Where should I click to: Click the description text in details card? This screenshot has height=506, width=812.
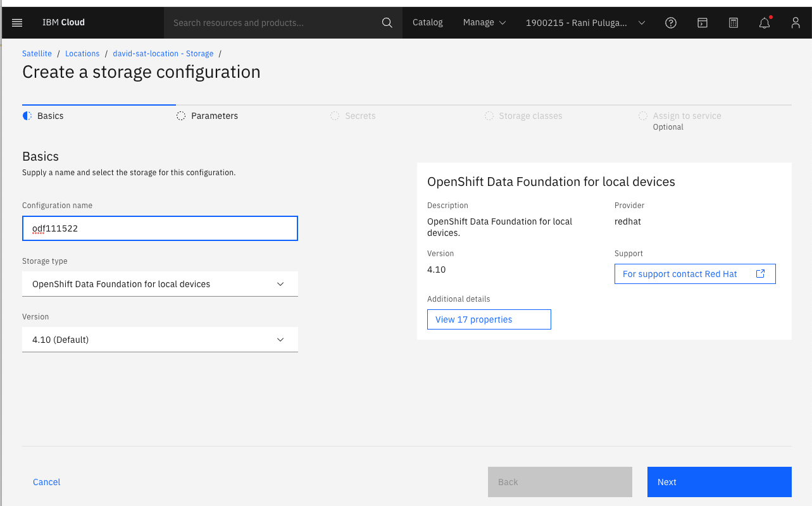point(499,227)
